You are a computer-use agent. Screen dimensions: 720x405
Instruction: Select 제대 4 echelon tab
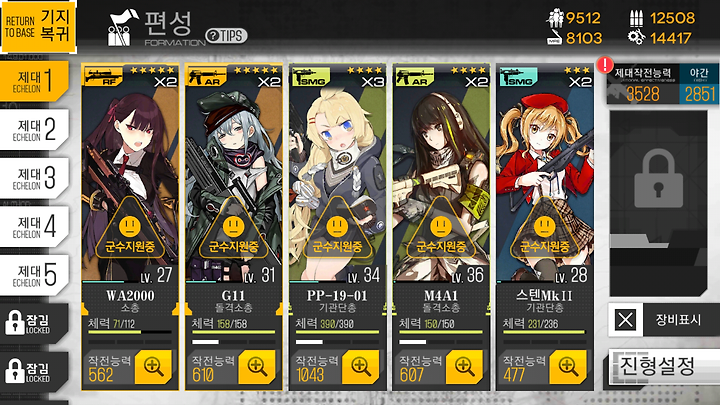point(34,227)
